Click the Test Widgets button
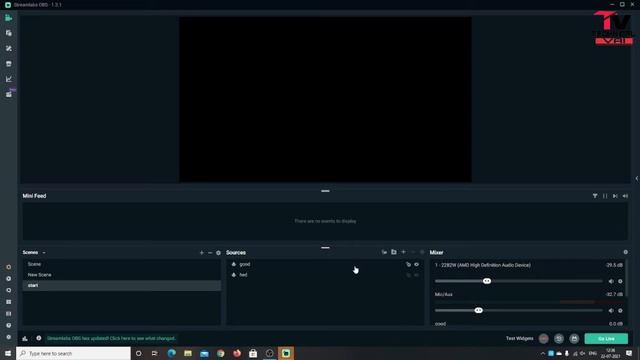Viewport: 640px width, 360px height. (519, 338)
